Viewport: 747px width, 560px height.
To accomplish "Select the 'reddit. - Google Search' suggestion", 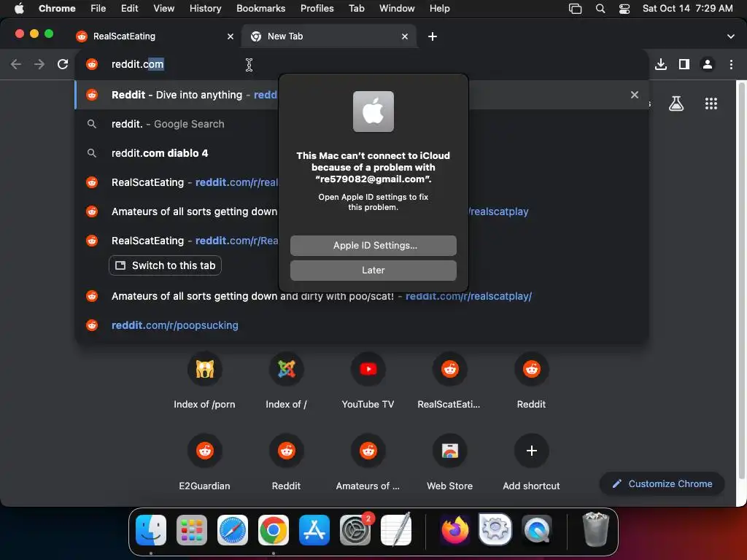I will click(362, 124).
